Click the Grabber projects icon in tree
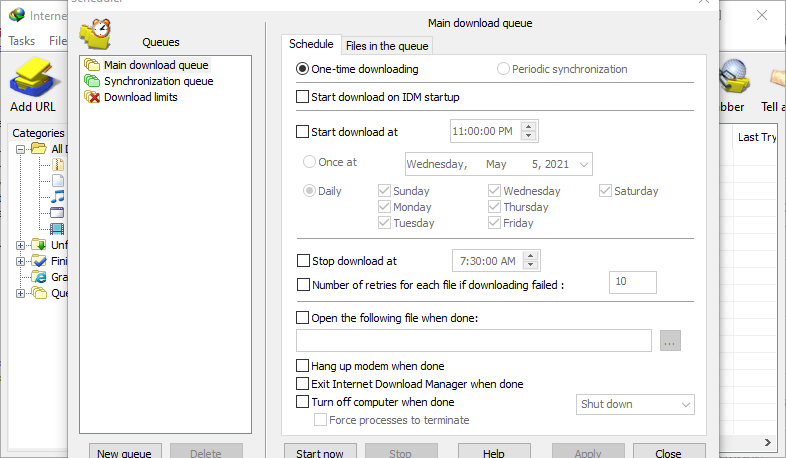 coord(39,277)
